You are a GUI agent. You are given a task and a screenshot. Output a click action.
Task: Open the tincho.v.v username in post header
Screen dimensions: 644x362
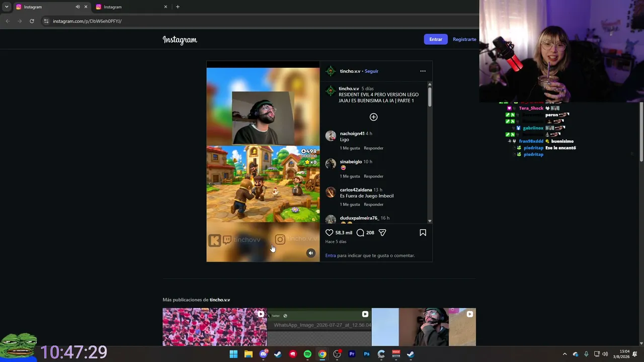[350, 71]
